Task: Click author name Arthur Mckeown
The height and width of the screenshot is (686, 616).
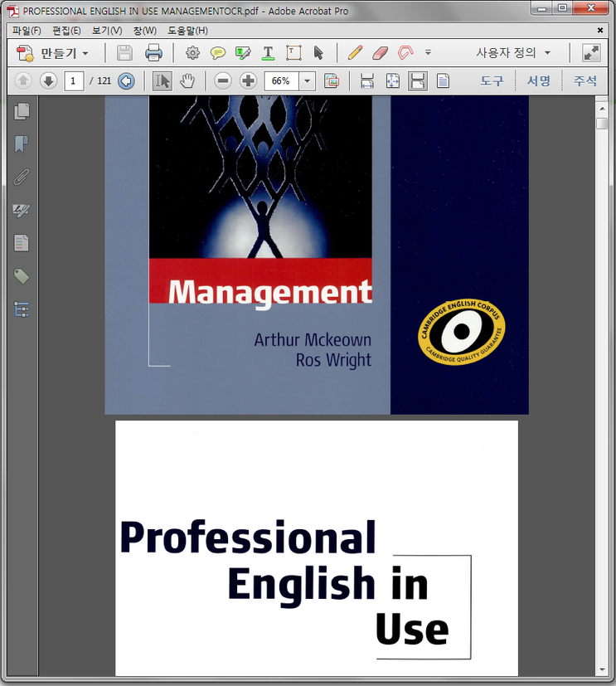Action: (x=313, y=340)
